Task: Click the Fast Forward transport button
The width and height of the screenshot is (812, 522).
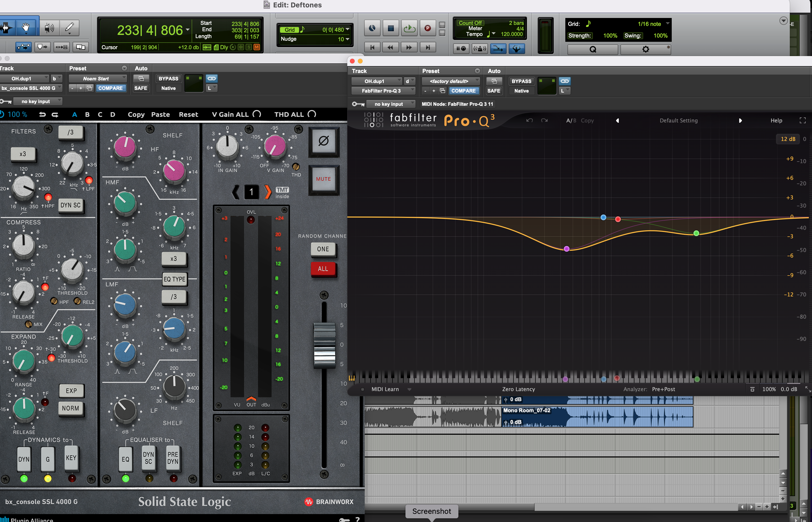Action: tap(409, 47)
